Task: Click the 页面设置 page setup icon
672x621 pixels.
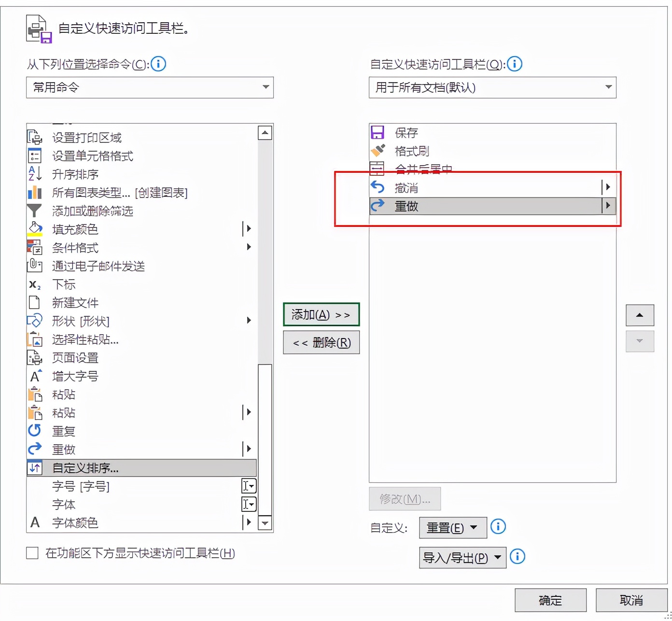Action: [35, 358]
